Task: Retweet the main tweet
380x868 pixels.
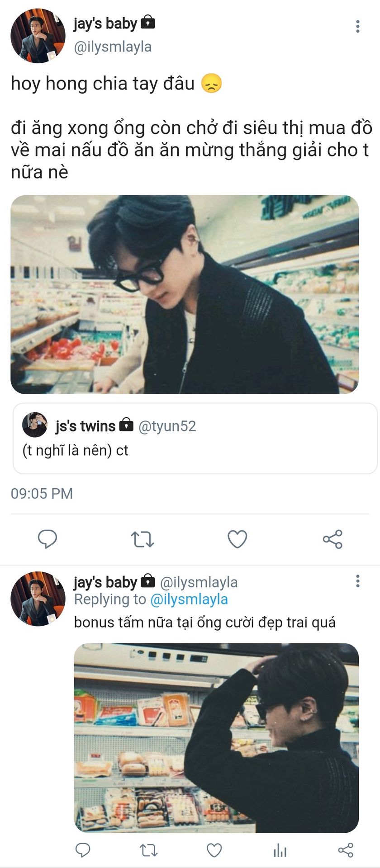Action: click(x=142, y=539)
